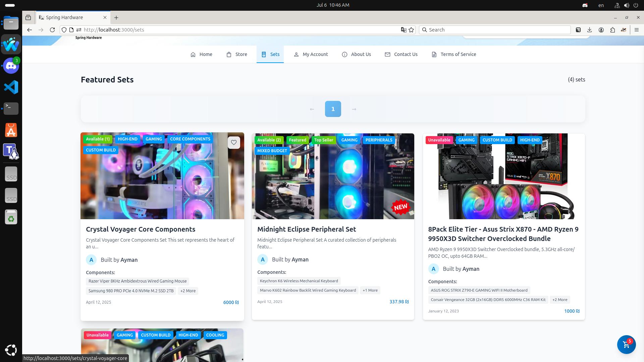This screenshot has width=644, height=362.
Task: Open Microsoft Teams from the dock
Action: click(11, 151)
